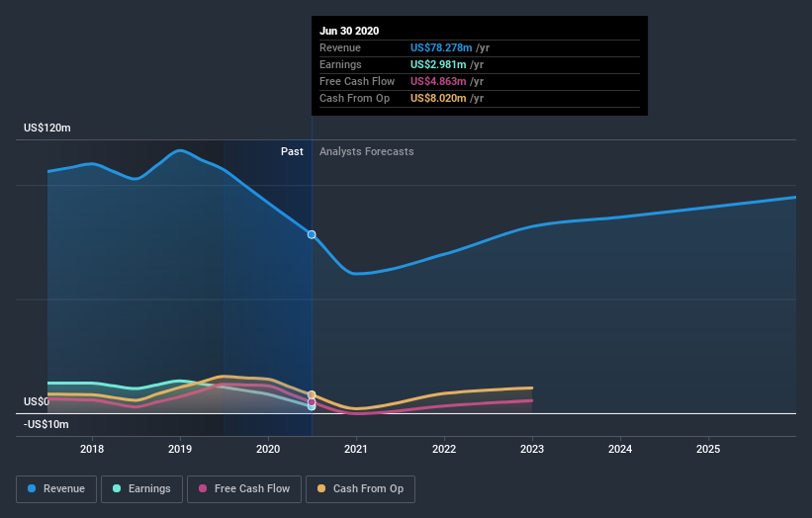This screenshot has width=812, height=518.
Task: Select the 2018 x-axis label
Action: coord(92,449)
